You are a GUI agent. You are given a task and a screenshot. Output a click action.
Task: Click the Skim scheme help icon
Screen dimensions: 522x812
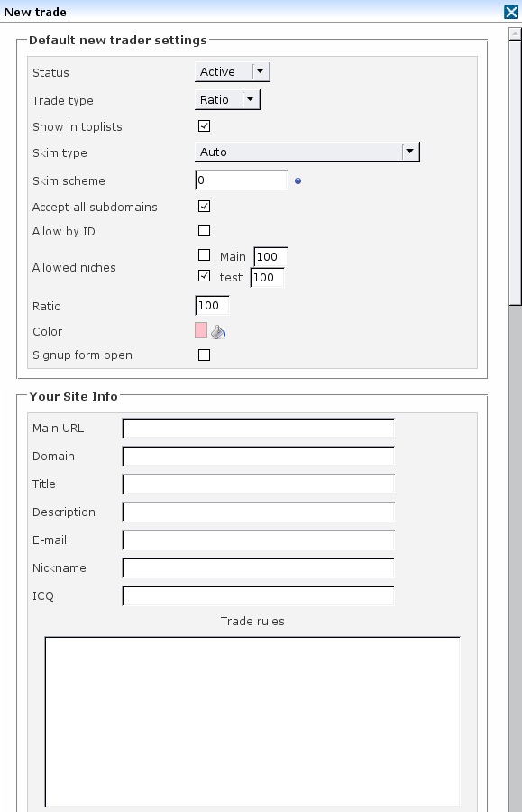click(298, 180)
